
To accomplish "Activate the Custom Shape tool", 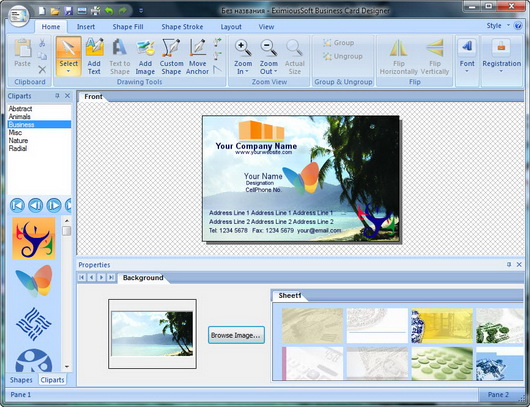I will pyautogui.click(x=171, y=56).
